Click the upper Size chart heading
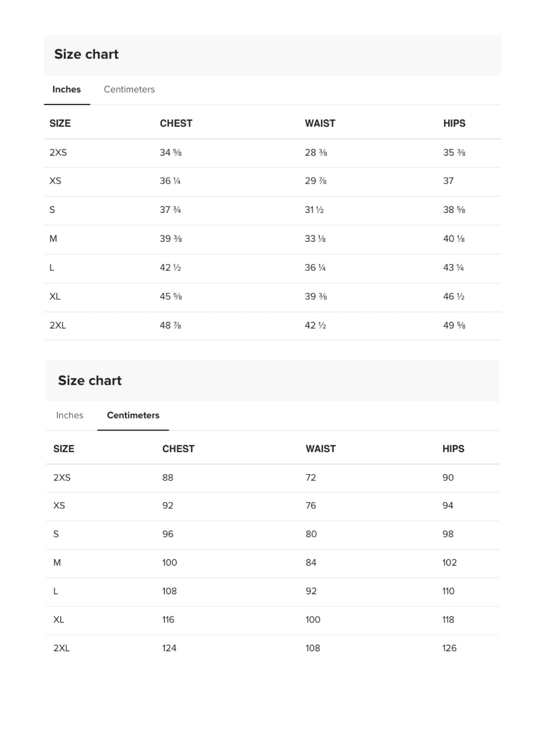Screen dimensions: 534x756 tap(86, 54)
